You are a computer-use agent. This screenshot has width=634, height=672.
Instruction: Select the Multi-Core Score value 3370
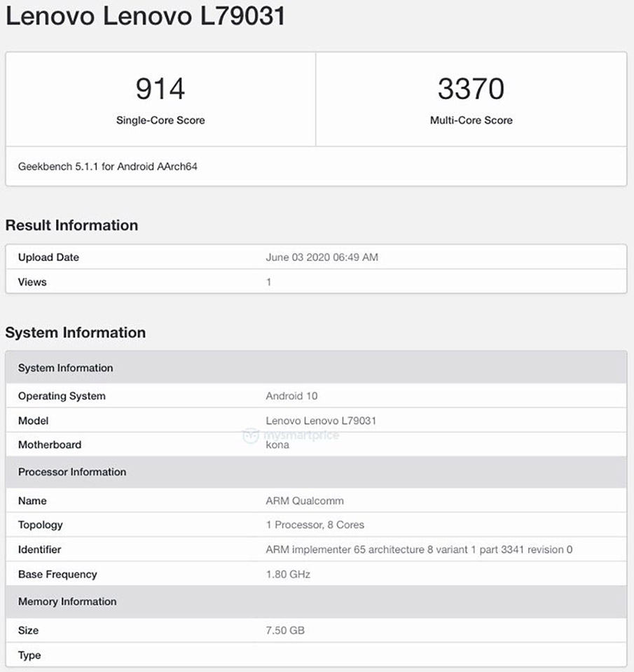(471, 88)
